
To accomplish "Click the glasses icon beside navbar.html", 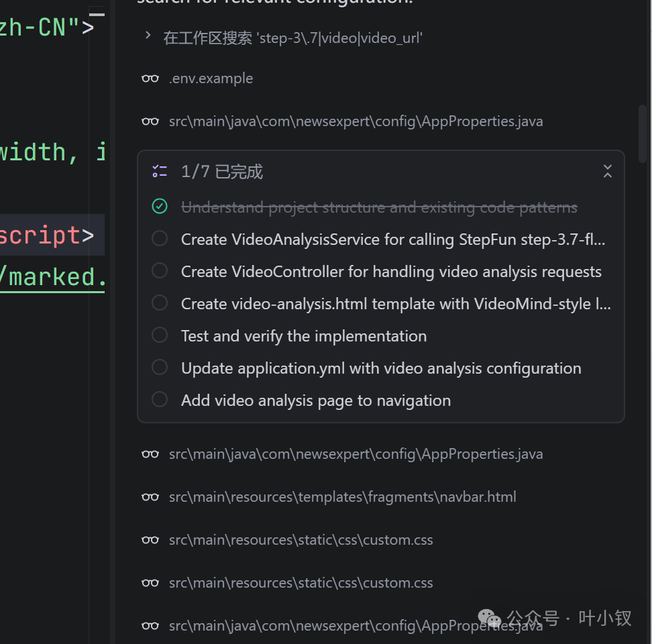I will pyautogui.click(x=150, y=497).
